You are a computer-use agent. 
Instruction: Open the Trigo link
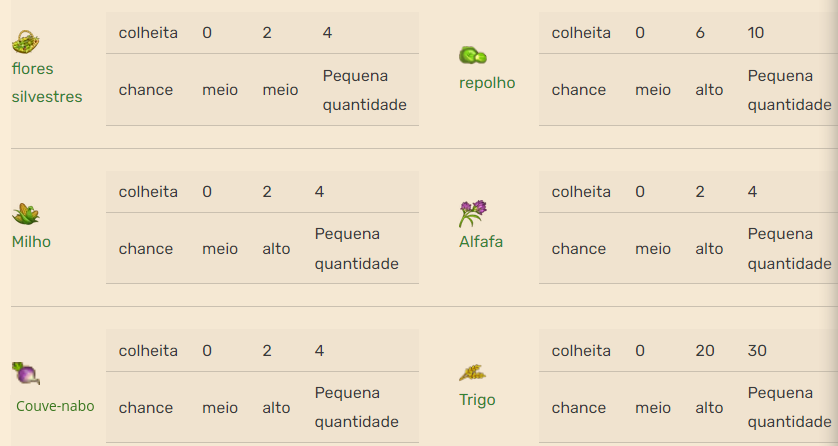[477, 400]
